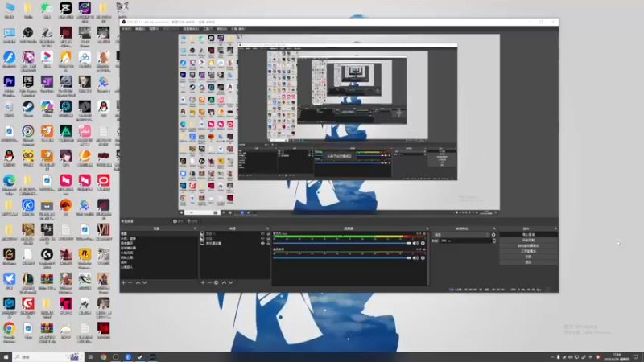
Task: Pop out the Controls dock panel
Action: [x=555, y=228]
